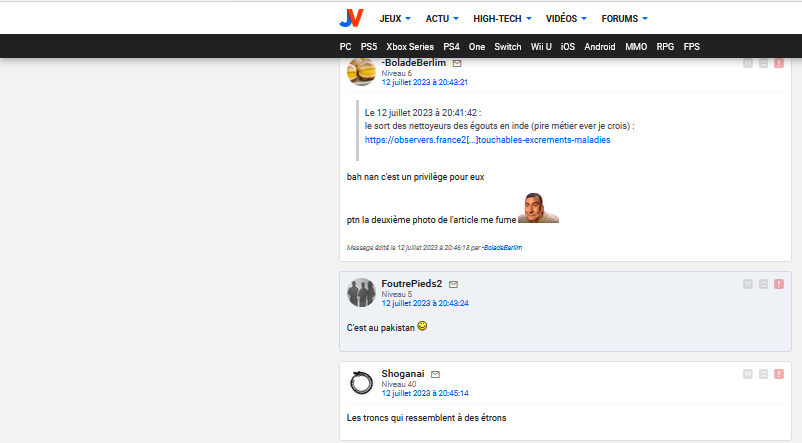The image size is (802, 443).
Task: Open the HIGH-TECH dropdown
Action: pyautogui.click(x=502, y=18)
